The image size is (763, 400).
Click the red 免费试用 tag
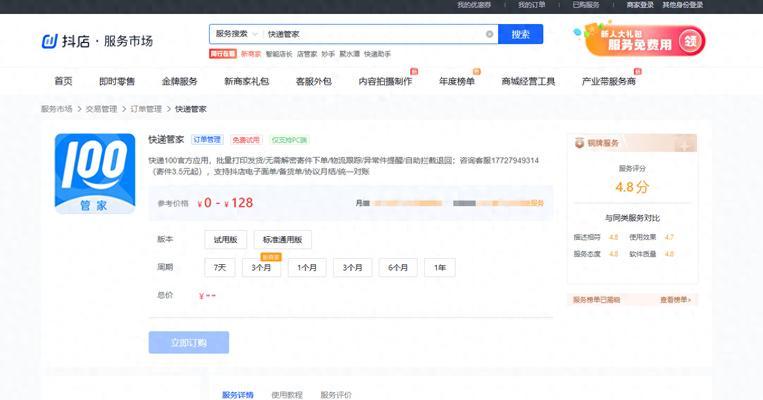246,140
